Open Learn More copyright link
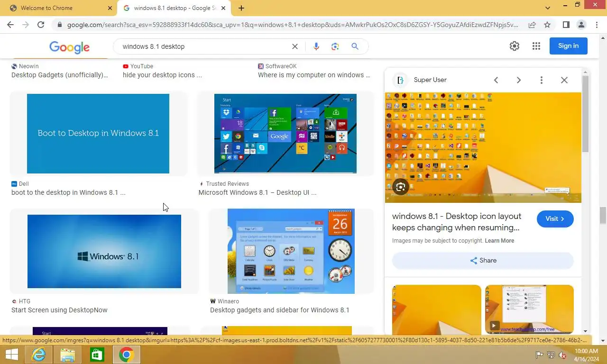Screen dimensions: 607x364 (x=499, y=241)
